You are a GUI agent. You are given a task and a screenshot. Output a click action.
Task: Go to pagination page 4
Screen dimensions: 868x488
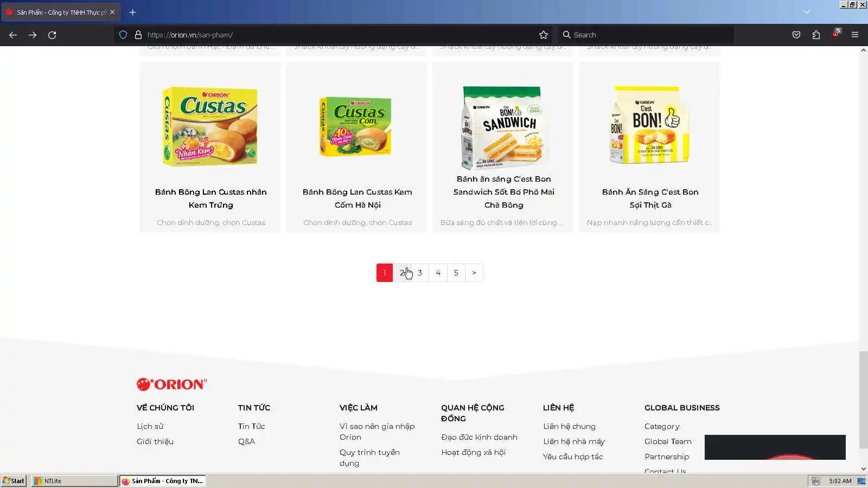click(x=438, y=273)
